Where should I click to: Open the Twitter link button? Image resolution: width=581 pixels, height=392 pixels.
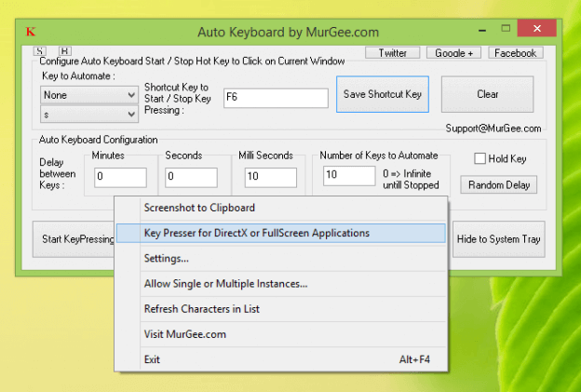click(392, 53)
